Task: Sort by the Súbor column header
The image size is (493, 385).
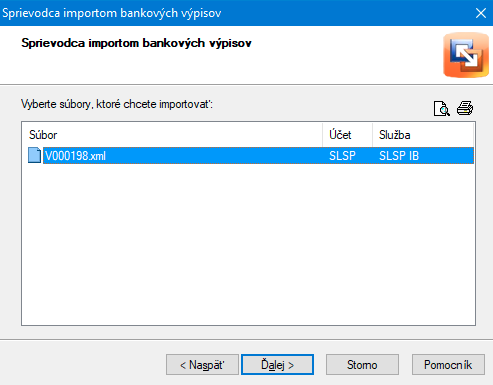Action: (x=172, y=135)
